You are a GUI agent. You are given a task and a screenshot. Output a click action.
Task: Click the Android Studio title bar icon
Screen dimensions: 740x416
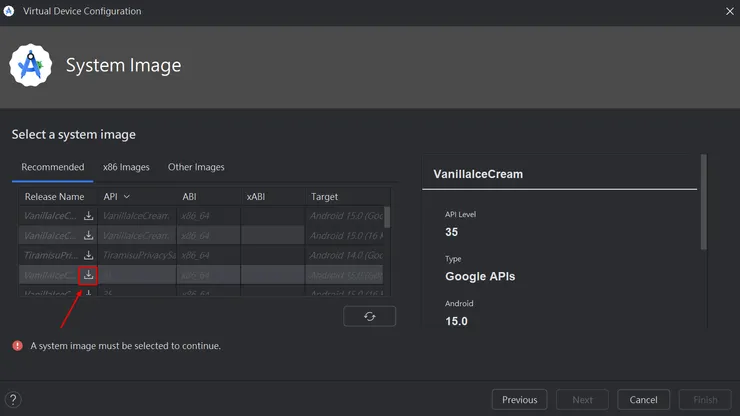coord(9,11)
